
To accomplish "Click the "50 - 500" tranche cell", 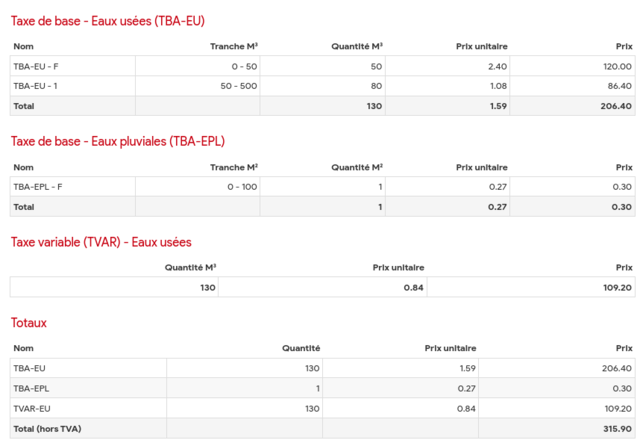I will pos(239,86).
